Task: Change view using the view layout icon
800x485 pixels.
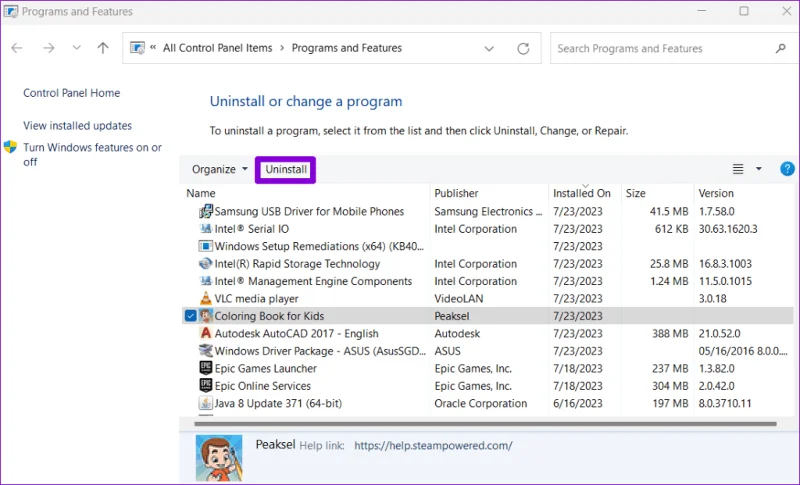Action: tap(738, 169)
